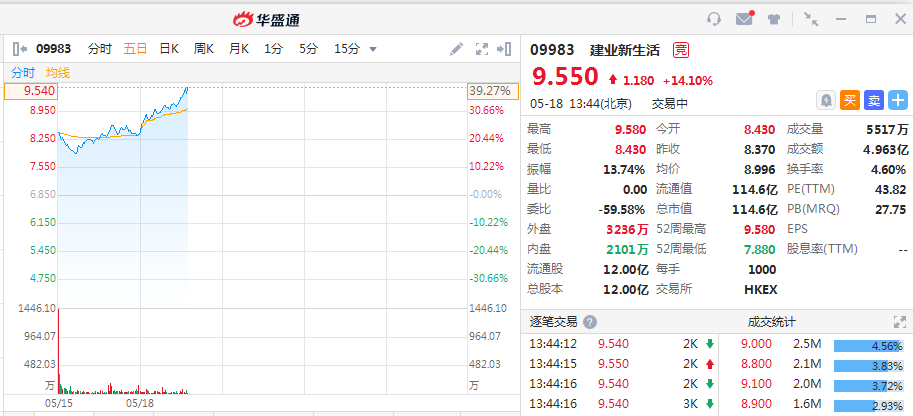Click the 9.000 price in 成交统计
The image size is (913, 416).
[x=756, y=344]
